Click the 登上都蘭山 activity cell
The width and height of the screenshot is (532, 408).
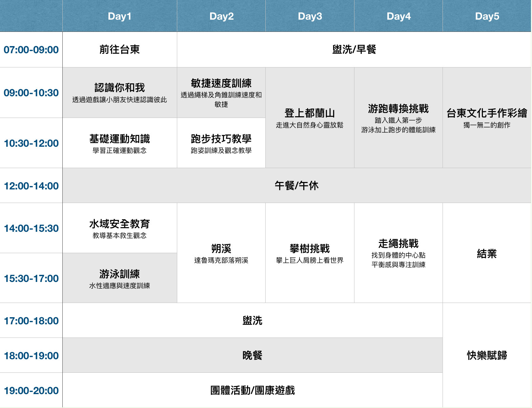310,118
